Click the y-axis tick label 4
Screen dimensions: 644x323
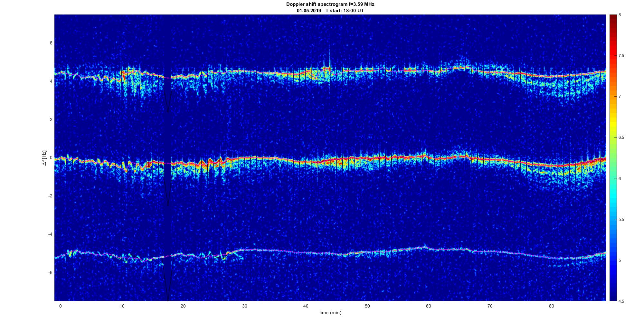[x=51, y=81]
